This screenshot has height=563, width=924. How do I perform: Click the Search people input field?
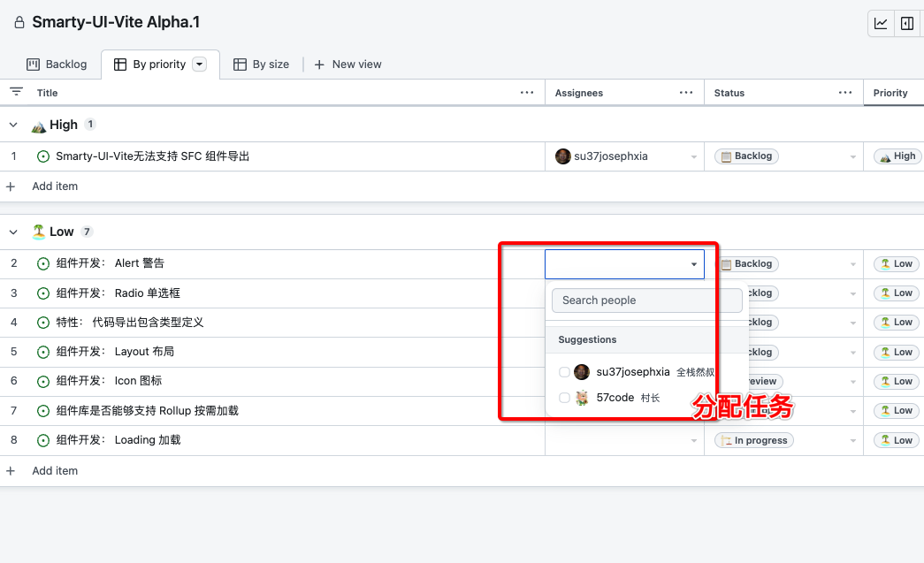coord(646,301)
